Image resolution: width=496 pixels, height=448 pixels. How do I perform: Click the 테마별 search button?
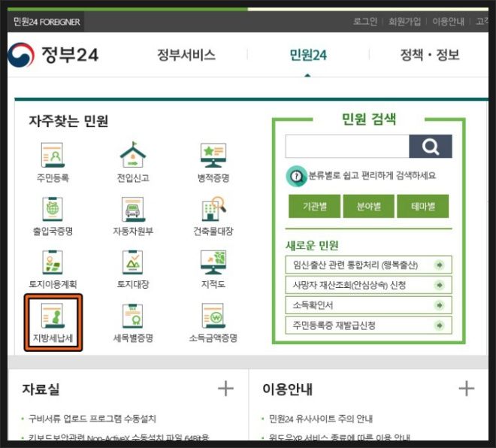click(423, 206)
